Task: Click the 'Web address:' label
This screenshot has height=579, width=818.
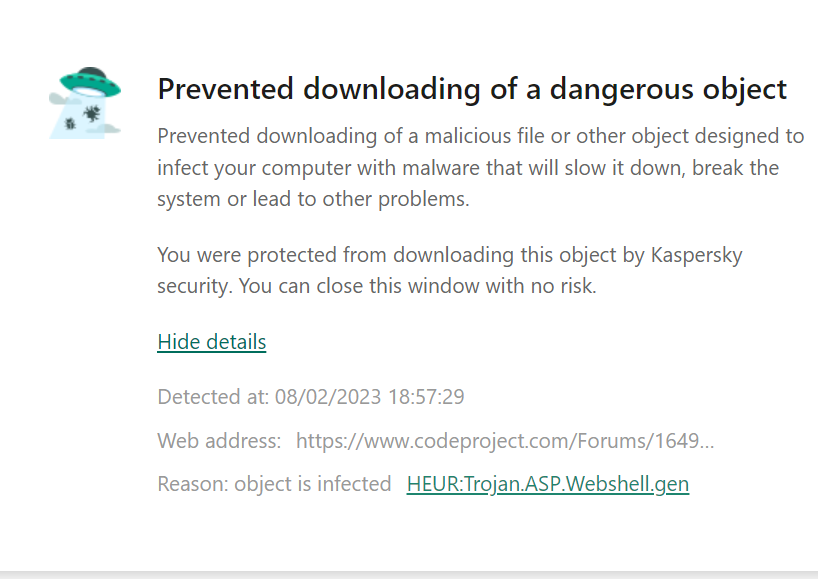Action: pos(219,441)
